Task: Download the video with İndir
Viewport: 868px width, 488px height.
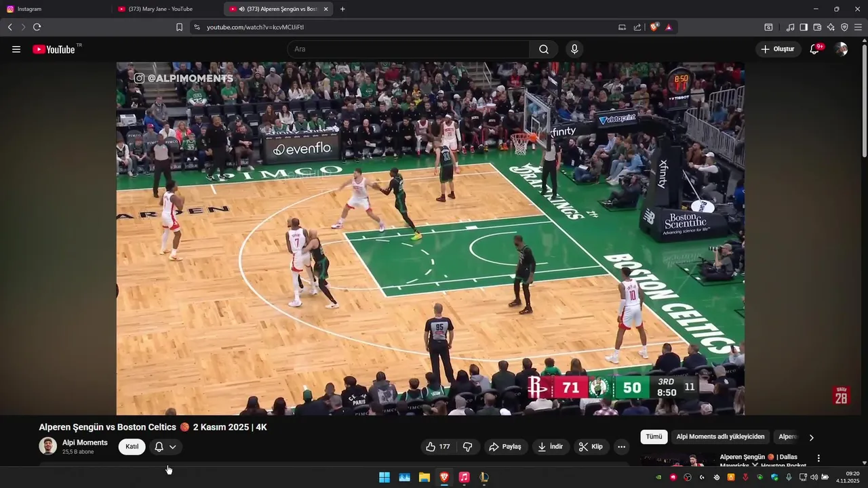Action: point(551,447)
